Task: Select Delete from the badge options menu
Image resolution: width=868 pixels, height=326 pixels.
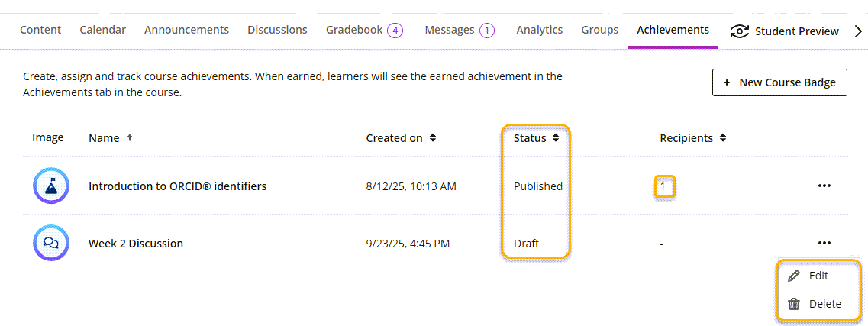Action: [x=824, y=304]
